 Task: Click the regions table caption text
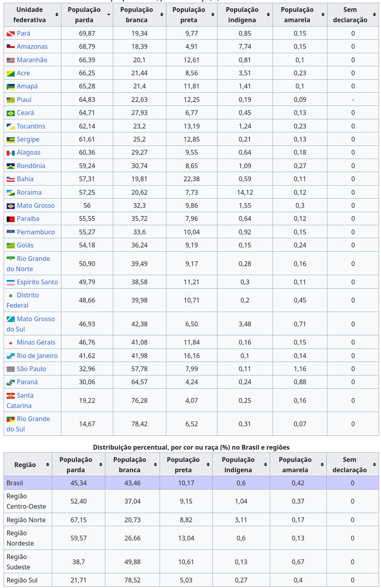pos(191,448)
